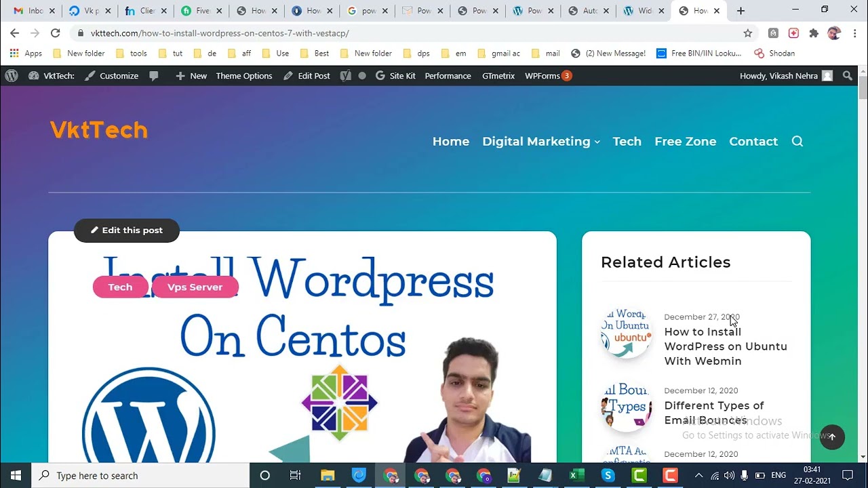Viewport: 868px width, 488px height.
Task: Open Performance in admin bar
Action: 448,76
